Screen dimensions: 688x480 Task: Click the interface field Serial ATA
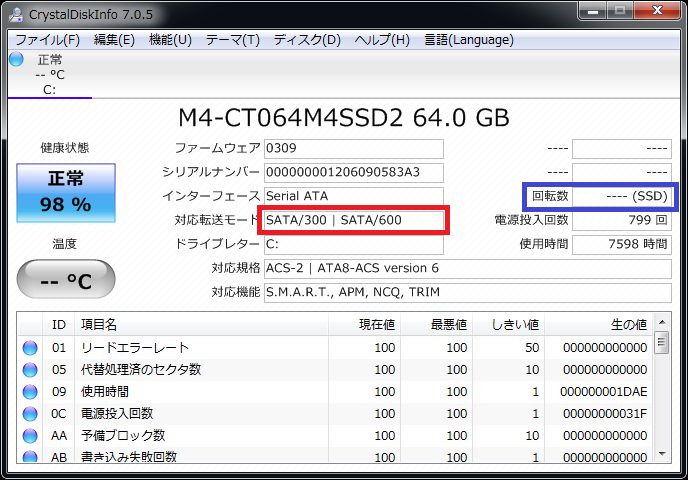(354, 196)
